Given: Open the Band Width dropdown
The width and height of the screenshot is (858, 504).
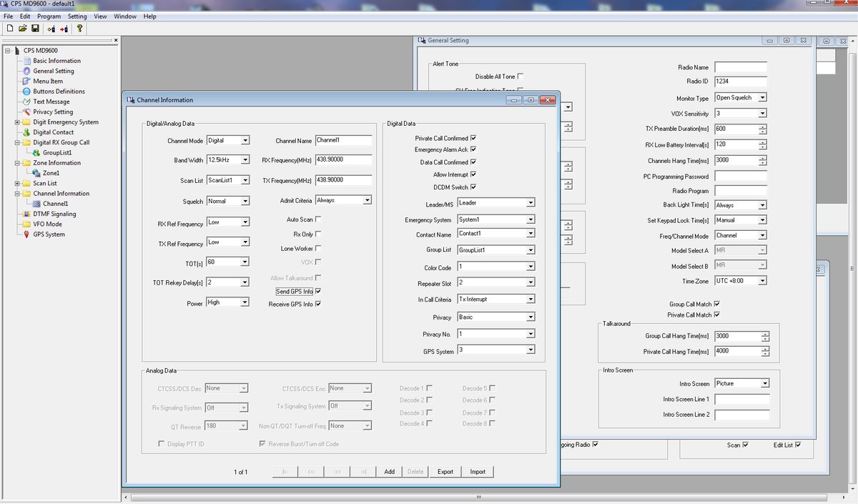Looking at the screenshot, I should [228, 160].
